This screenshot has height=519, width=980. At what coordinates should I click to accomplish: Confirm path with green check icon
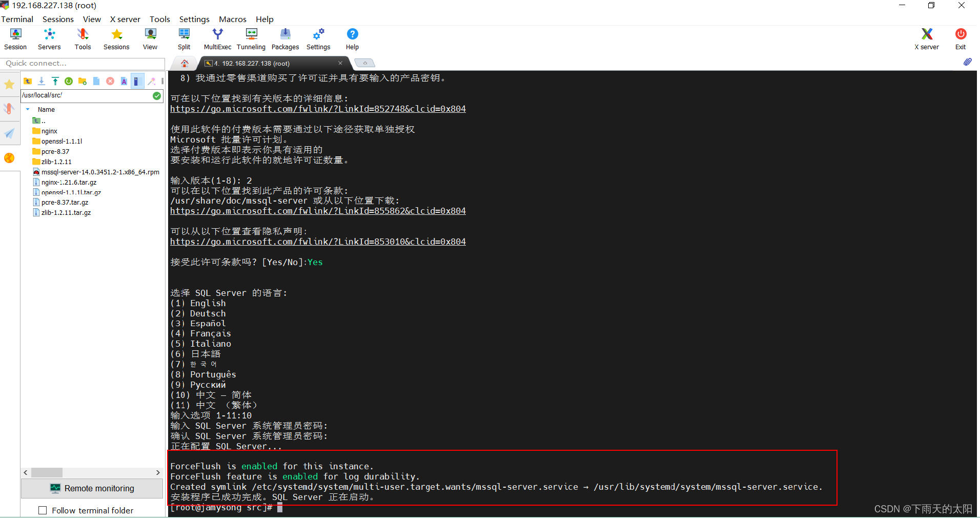pos(157,96)
